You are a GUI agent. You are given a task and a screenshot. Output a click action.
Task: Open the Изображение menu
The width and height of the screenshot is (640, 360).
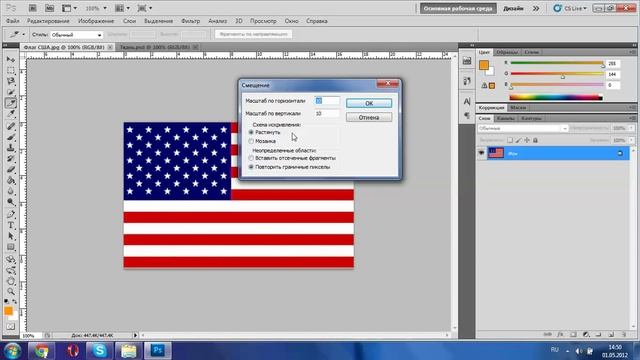click(96, 21)
